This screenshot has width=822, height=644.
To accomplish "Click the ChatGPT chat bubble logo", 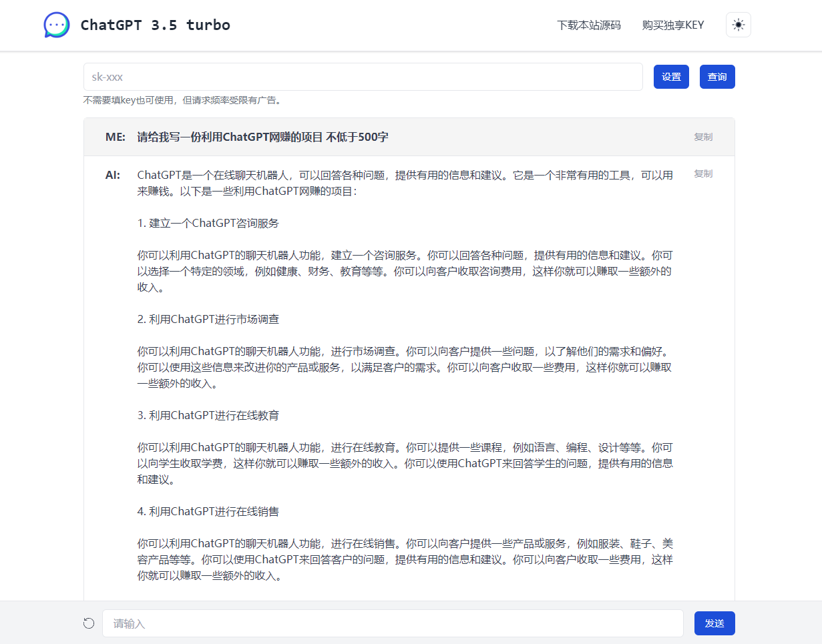I will point(57,25).
